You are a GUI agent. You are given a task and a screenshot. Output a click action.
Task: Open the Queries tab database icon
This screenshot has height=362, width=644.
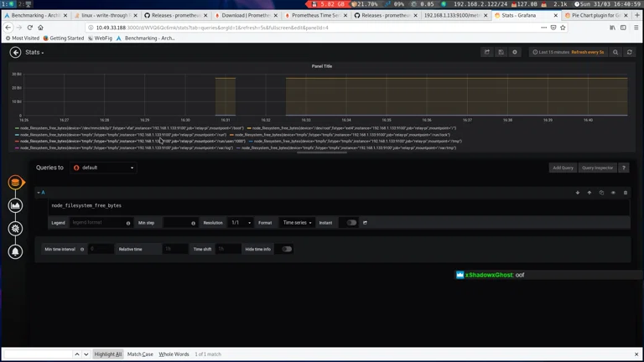coord(15,182)
